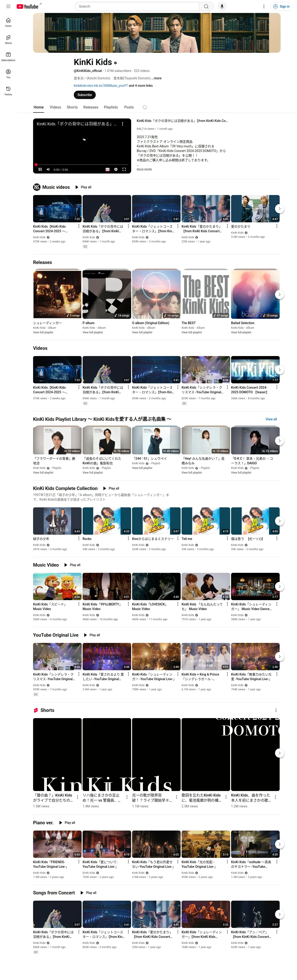
Task: Open the Posts tab
Action: [x=129, y=107]
